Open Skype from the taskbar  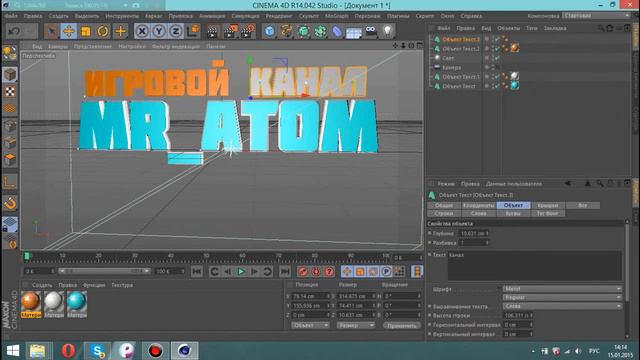point(97,351)
